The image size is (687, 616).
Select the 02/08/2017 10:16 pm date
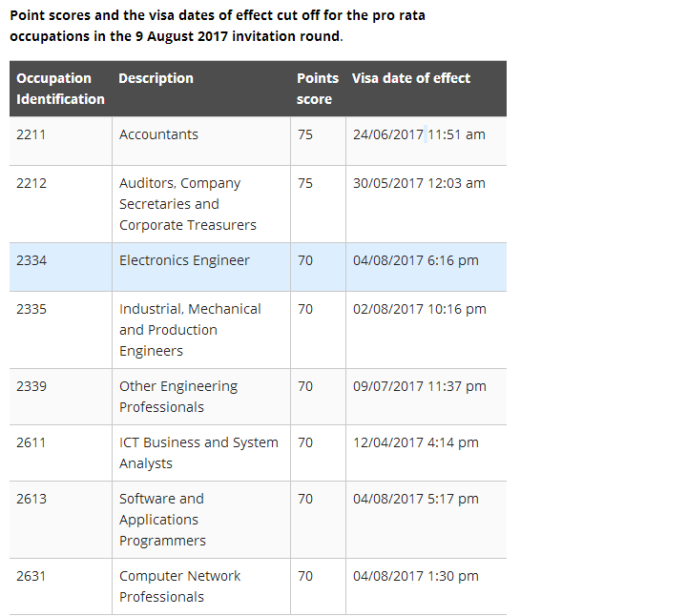tap(419, 309)
